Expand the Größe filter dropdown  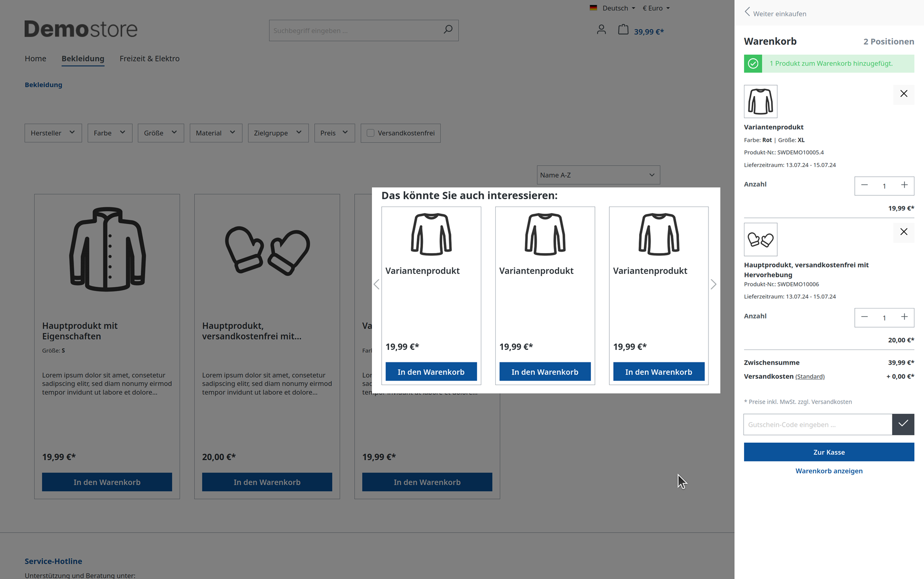pos(161,133)
